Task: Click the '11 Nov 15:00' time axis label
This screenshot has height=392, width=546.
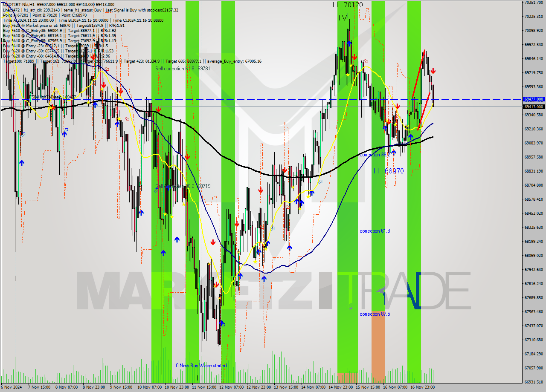Action: point(204,387)
